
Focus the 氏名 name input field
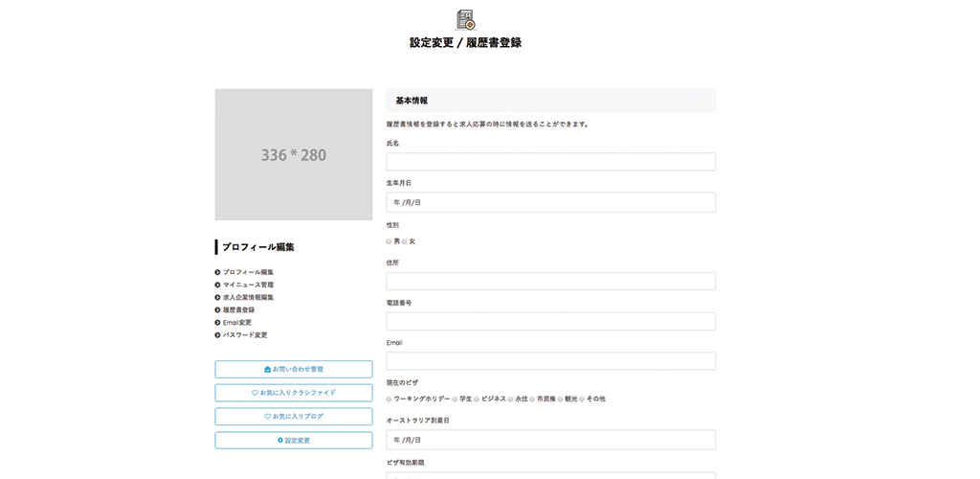[550, 161]
